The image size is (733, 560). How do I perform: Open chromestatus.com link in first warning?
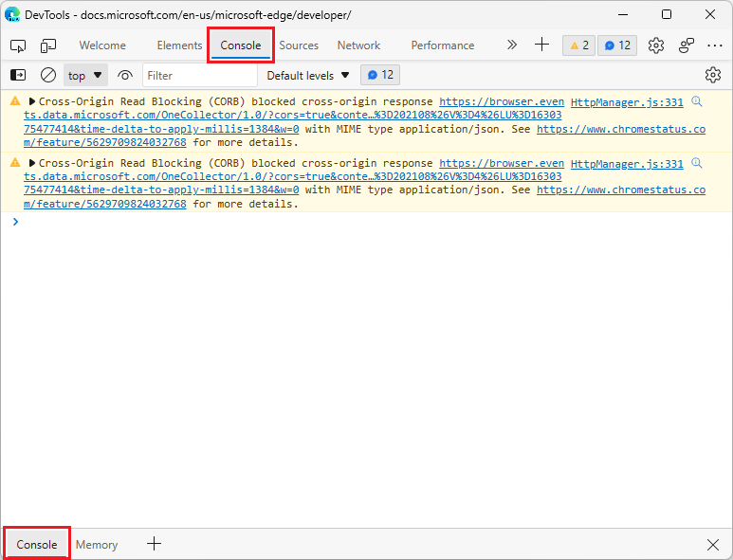621,129
